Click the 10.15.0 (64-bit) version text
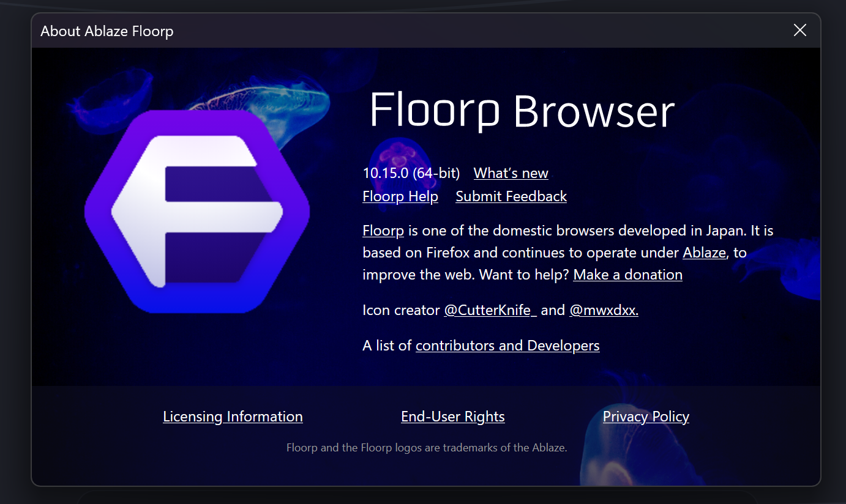Image resolution: width=846 pixels, height=504 pixels. pos(411,173)
